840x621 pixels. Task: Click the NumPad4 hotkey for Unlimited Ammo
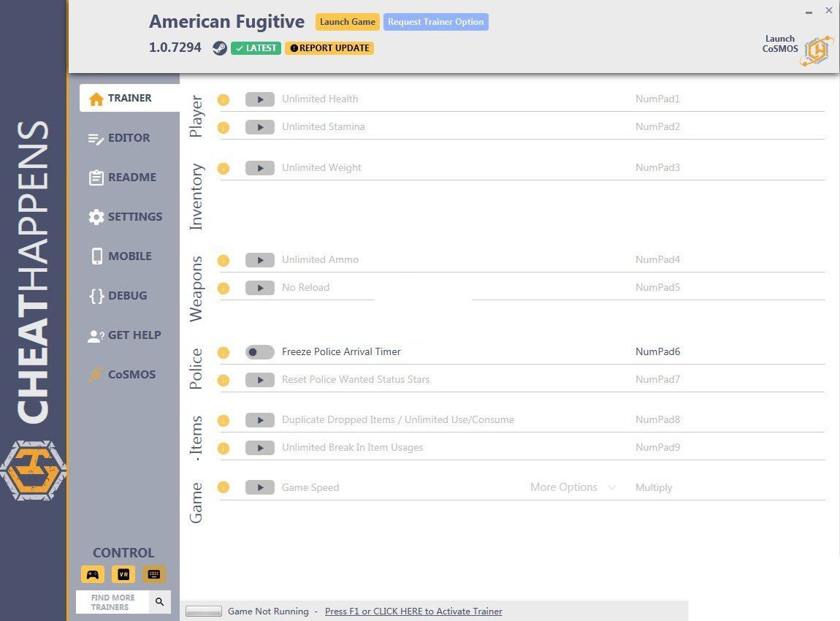[x=658, y=260]
